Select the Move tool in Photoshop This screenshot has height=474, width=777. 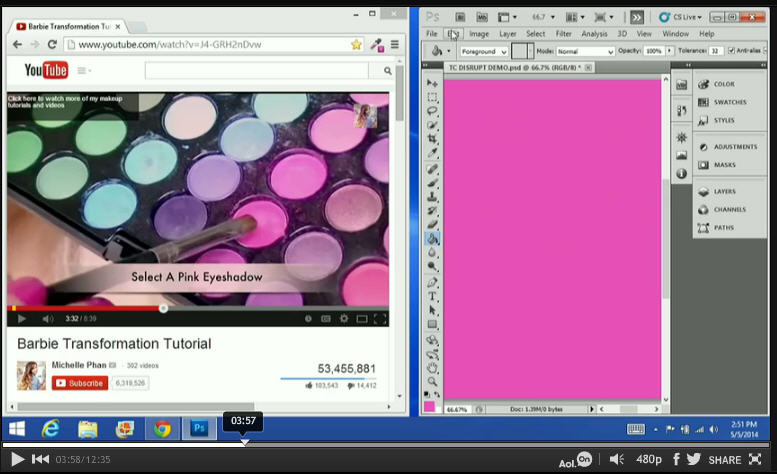(432, 83)
